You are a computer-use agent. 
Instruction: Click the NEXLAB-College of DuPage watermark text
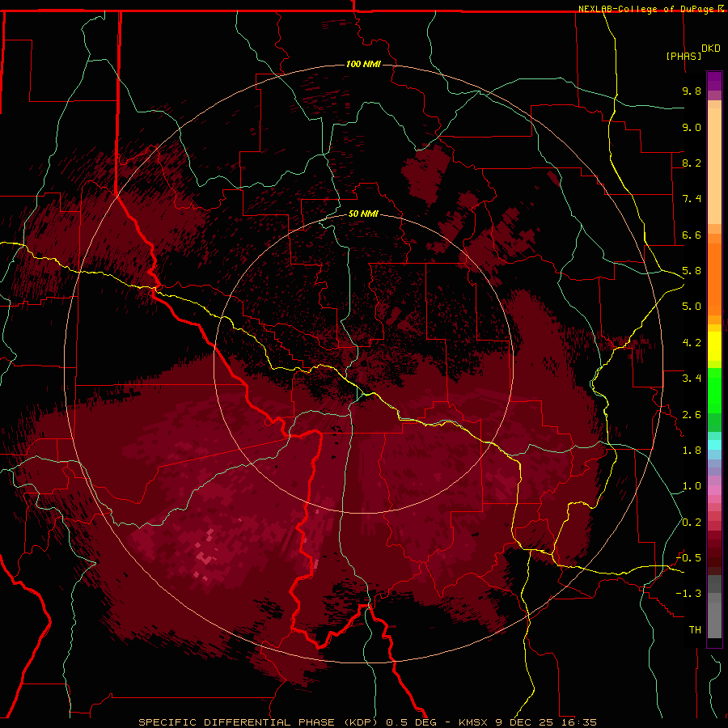coord(647,9)
